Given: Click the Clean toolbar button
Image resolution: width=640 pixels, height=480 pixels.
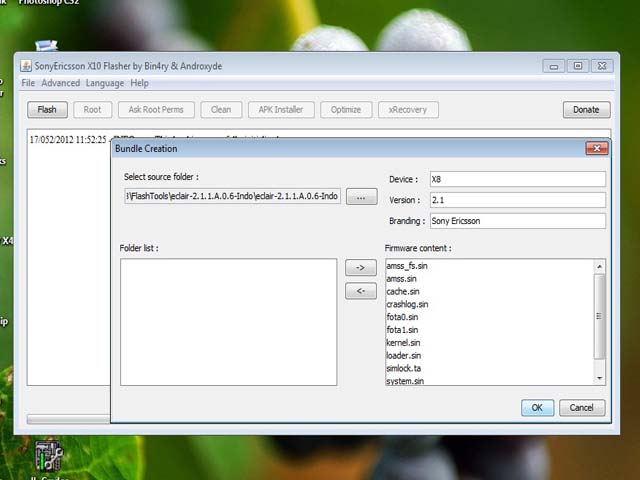Looking at the screenshot, I should (221, 110).
